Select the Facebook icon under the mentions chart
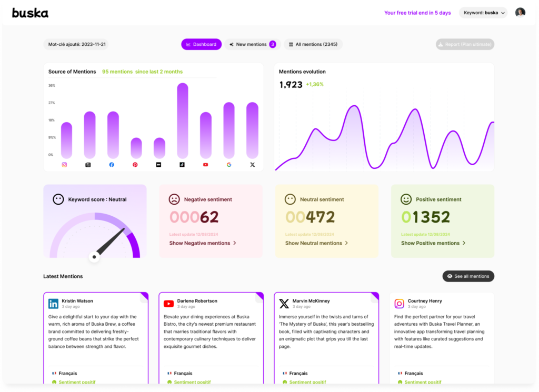This screenshot has width=539, height=392. point(112,165)
